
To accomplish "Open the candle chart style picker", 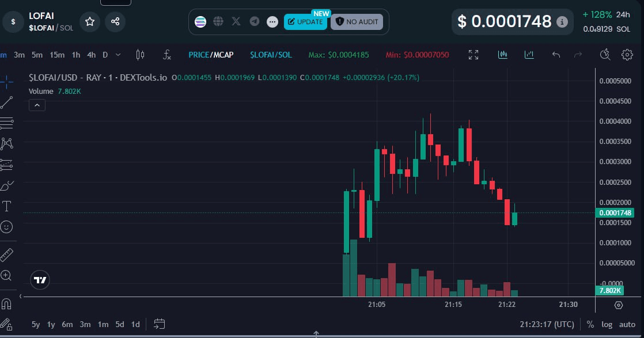I will pos(140,55).
